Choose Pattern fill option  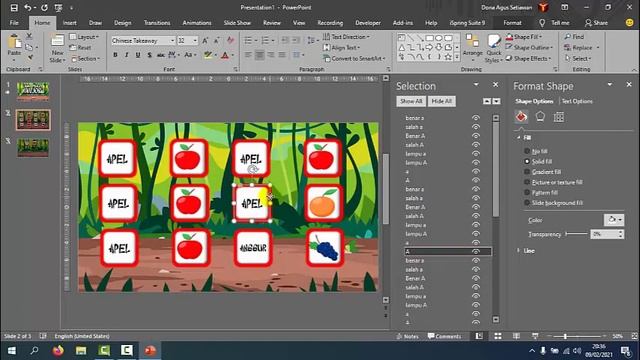tap(541, 192)
